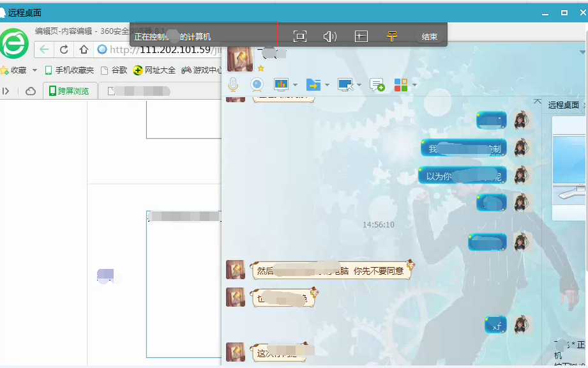The height and width of the screenshot is (368, 588).
Task: Select the 跨屏浏览 tab
Action: 70,91
